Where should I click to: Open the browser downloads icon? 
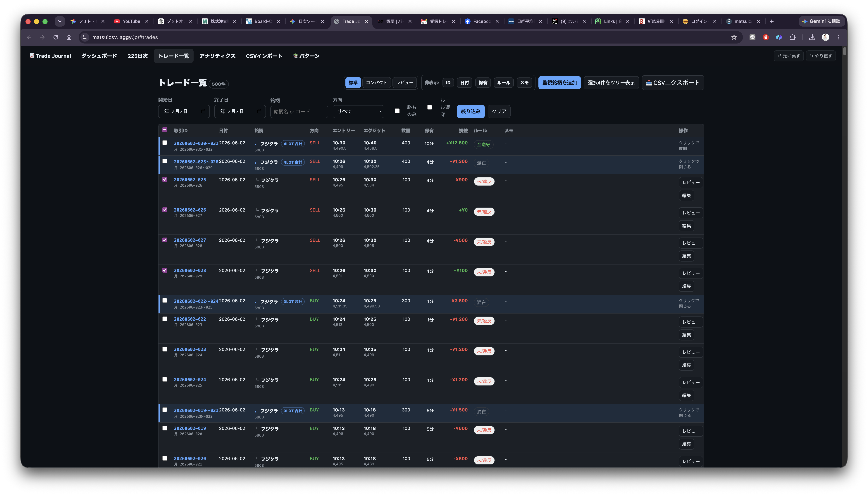tap(812, 37)
